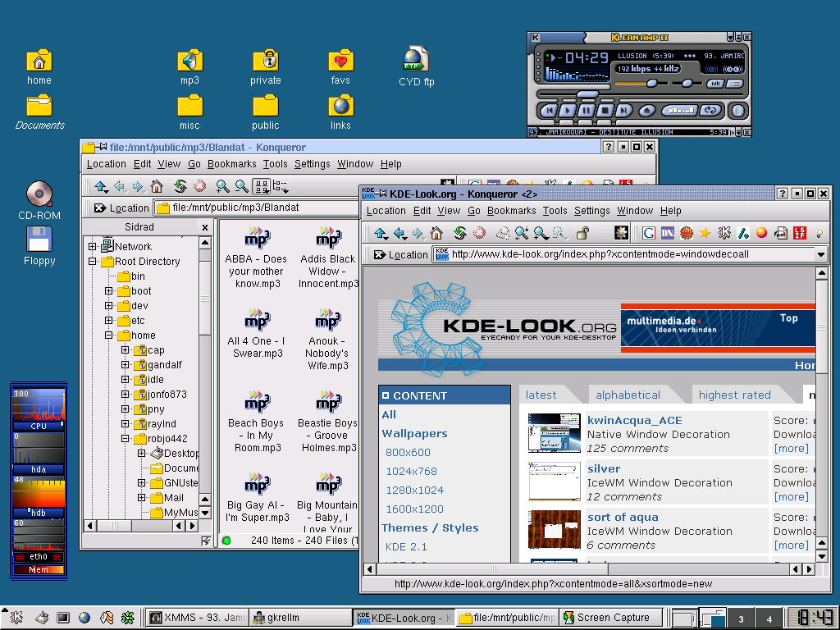Expand the Mail folder in the tree
The width and height of the screenshot is (840, 630).
(x=141, y=497)
